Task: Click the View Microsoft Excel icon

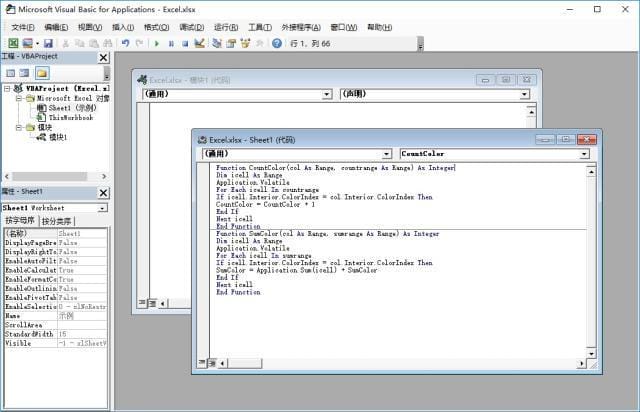Action: click(13, 43)
